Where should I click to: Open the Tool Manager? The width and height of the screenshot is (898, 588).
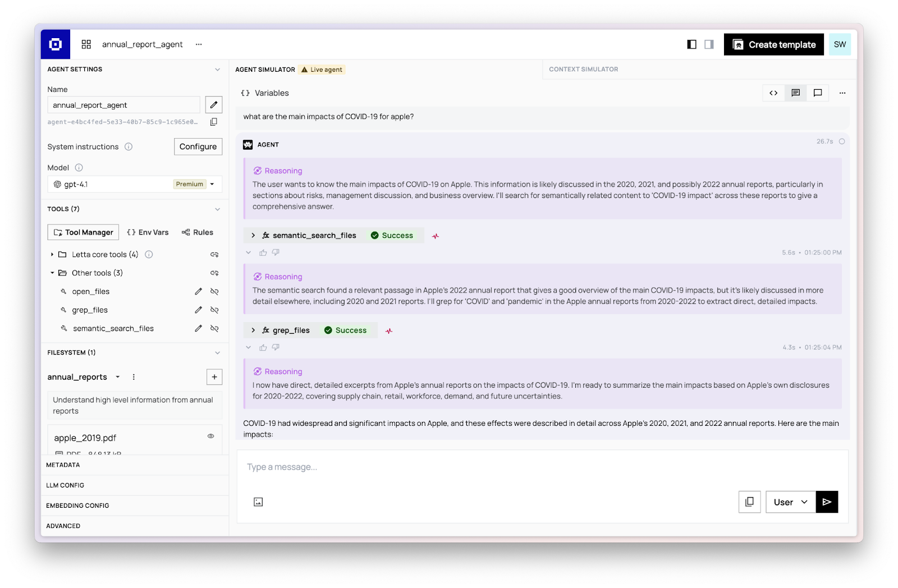point(83,232)
